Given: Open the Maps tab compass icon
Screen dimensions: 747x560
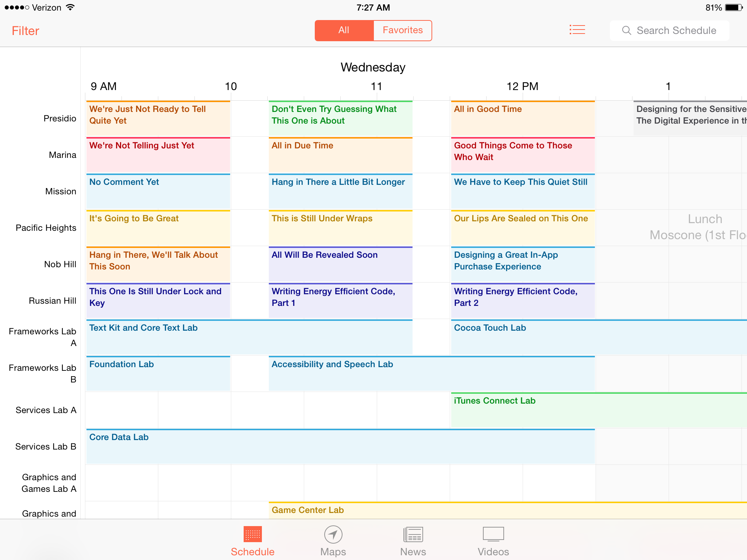Looking at the screenshot, I should tap(333, 534).
